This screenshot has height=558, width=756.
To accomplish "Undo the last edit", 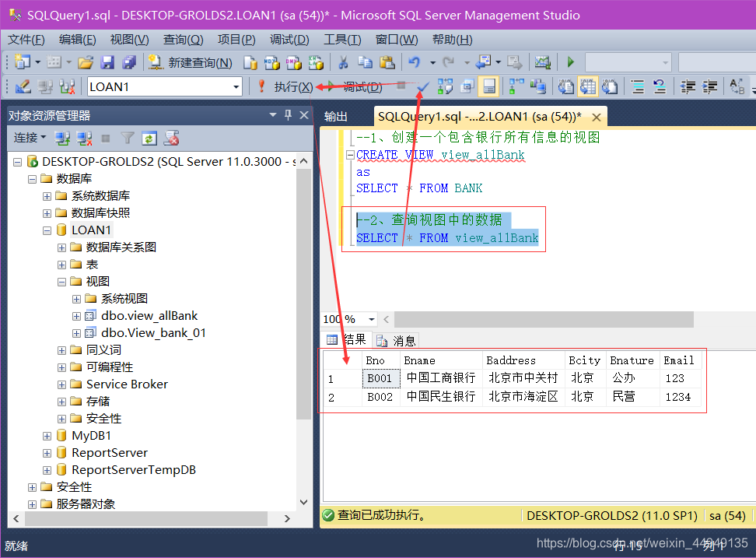I will (x=414, y=62).
